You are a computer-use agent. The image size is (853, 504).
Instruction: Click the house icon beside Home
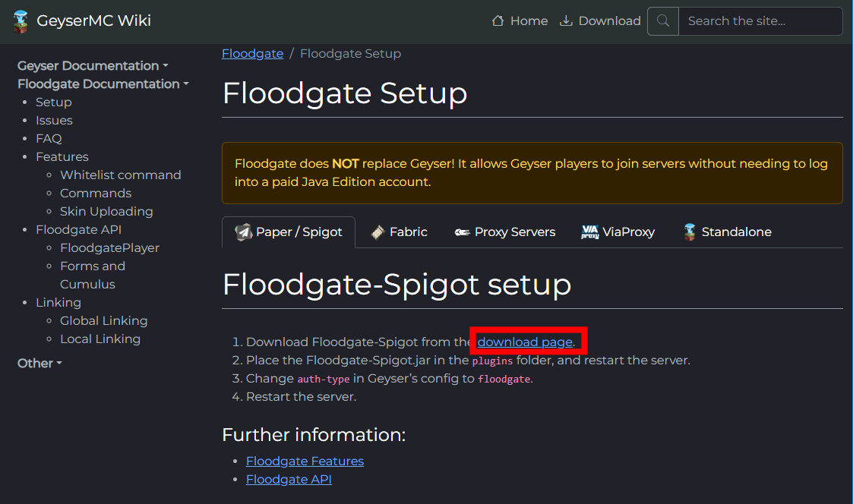pos(498,20)
